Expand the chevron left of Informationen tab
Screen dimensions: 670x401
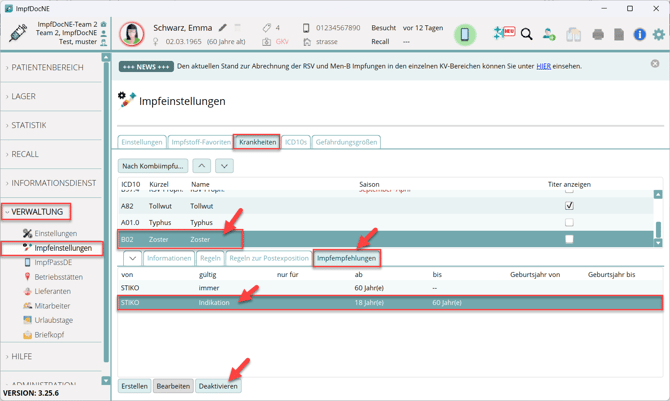pos(132,258)
